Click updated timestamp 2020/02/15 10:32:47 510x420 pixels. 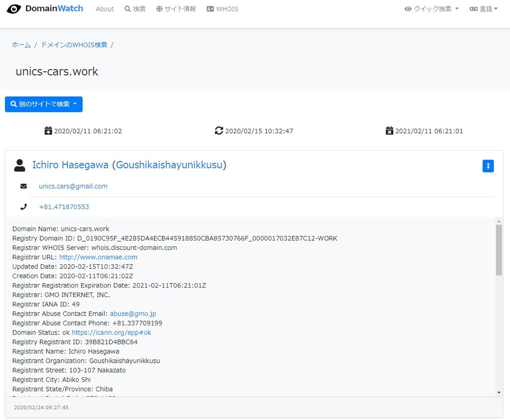coord(259,131)
